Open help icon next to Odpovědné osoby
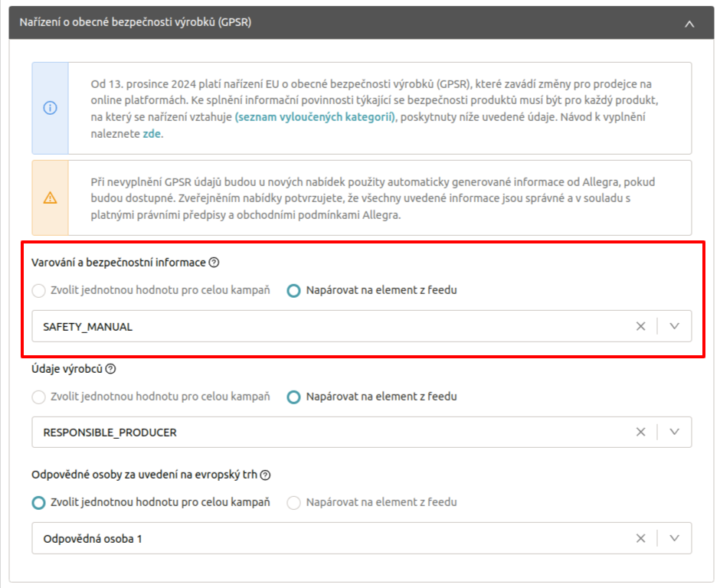Viewport: 720px width, 588px height. [x=265, y=475]
